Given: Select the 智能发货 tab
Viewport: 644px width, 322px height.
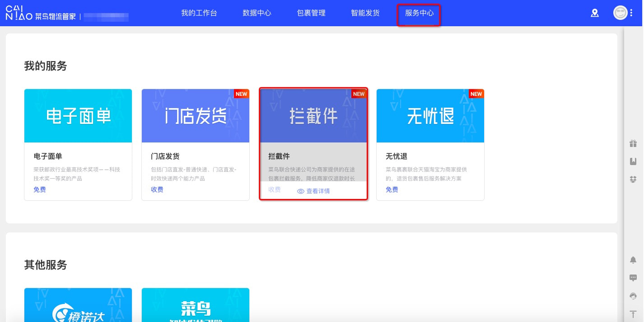Looking at the screenshot, I should 365,13.
